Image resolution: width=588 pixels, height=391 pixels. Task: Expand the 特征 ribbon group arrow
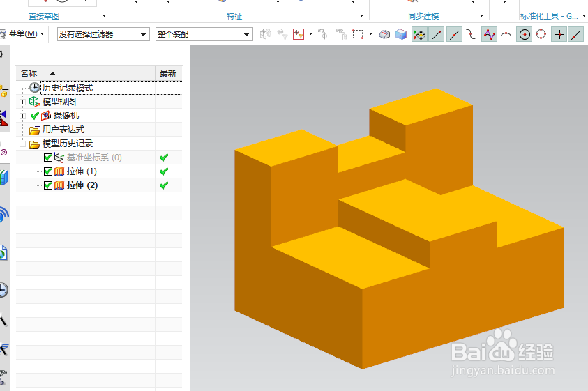click(361, 16)
